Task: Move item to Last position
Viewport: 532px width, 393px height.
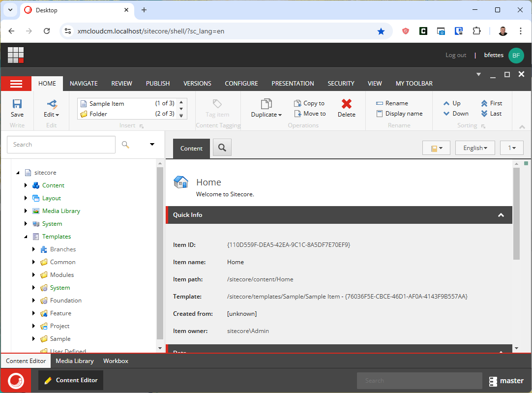Action: (x=491, y=114)
